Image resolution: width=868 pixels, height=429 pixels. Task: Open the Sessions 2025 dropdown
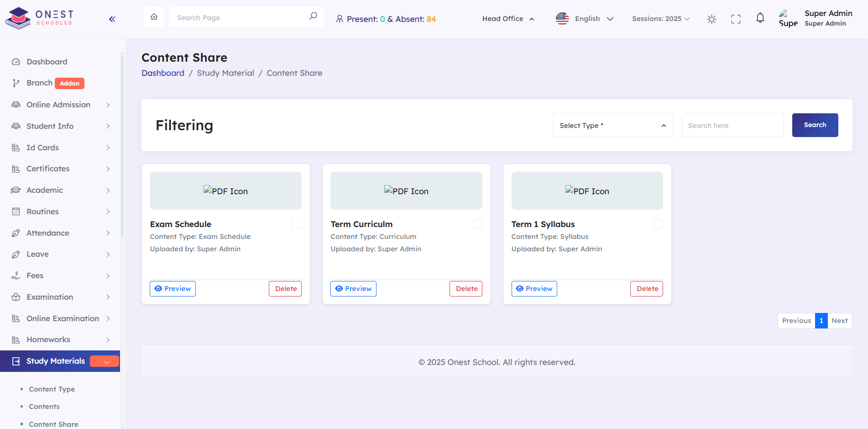click(x=660, y=19)
